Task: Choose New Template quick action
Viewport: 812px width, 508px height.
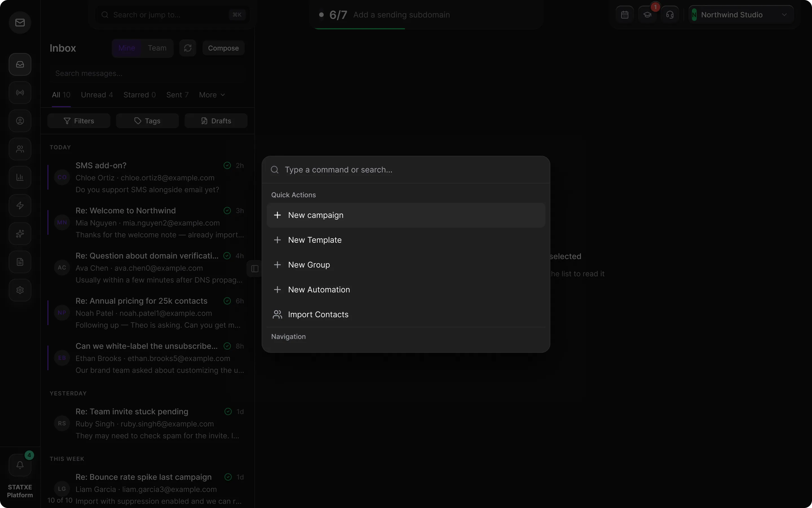Action: (406, 240)
